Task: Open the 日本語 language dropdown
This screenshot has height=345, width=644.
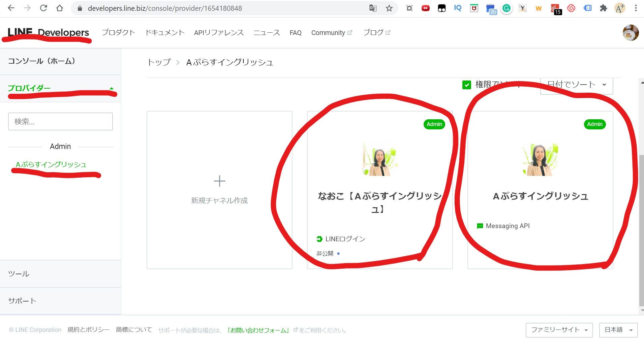Action: pos(618,330)
